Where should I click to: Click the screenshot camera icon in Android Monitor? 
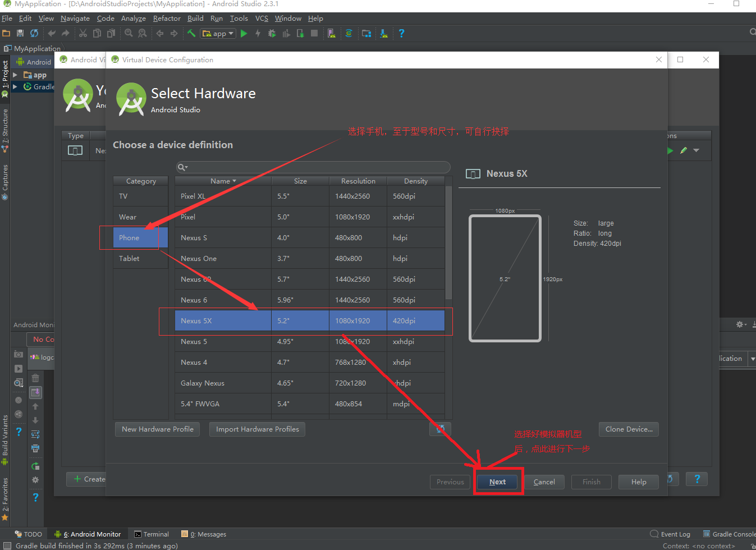(19, 354)
